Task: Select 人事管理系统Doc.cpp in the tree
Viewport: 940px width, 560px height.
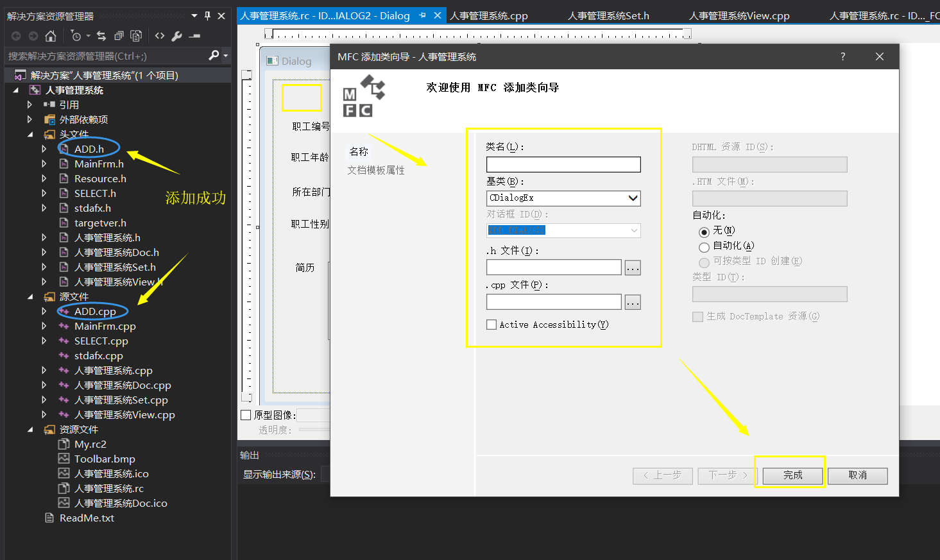Action: coord(123,385)
